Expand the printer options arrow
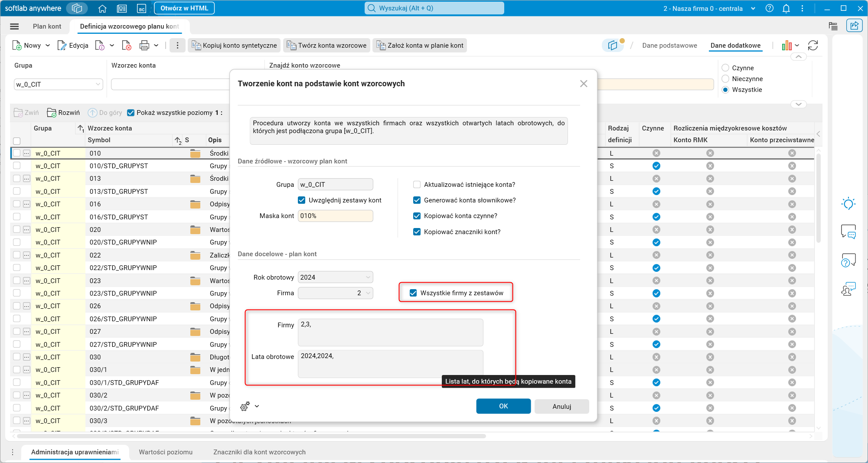 point(156,46)
